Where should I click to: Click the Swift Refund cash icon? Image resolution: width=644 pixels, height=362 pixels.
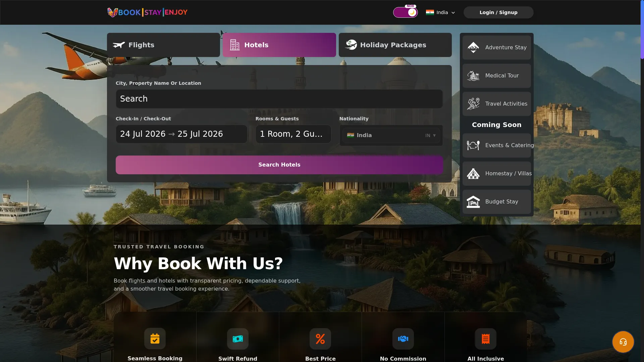tap(238, 339)
